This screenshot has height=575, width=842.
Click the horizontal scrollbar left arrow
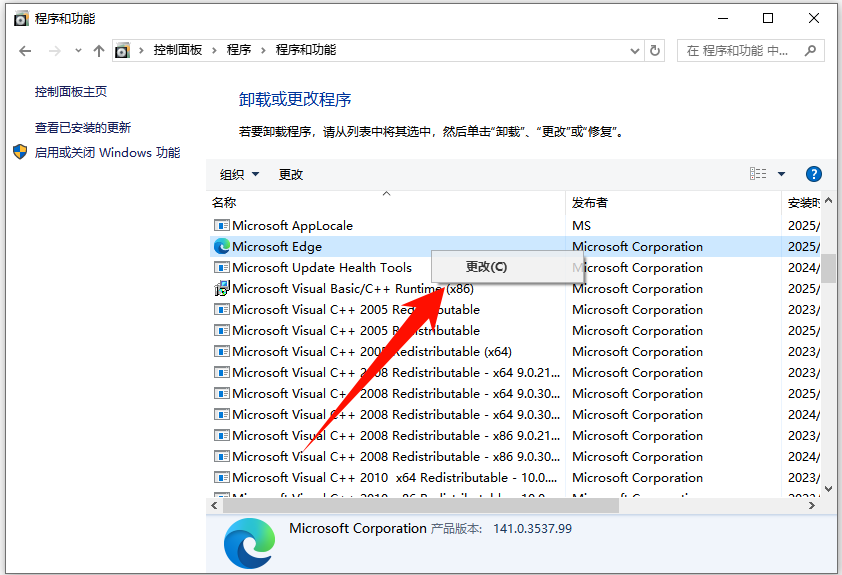pyautogui.click(x=214, y=505)
